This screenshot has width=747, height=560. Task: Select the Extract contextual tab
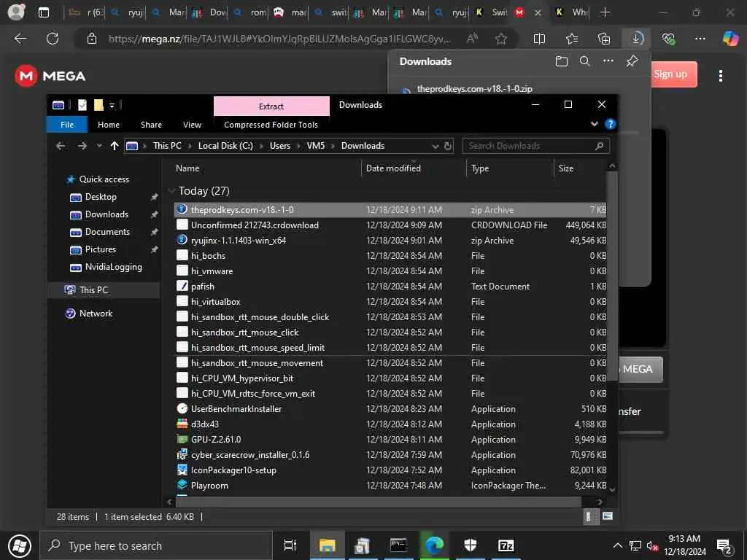[271, 106]
